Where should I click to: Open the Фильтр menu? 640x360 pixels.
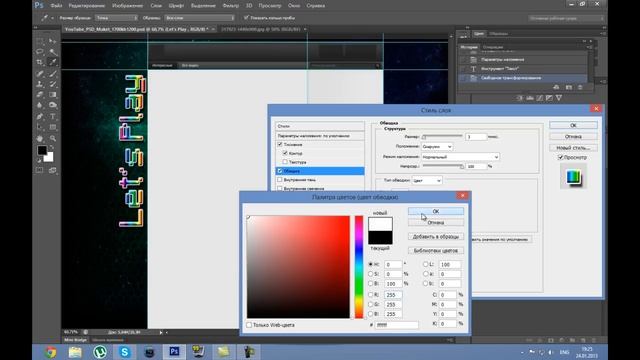coord(231,6)
